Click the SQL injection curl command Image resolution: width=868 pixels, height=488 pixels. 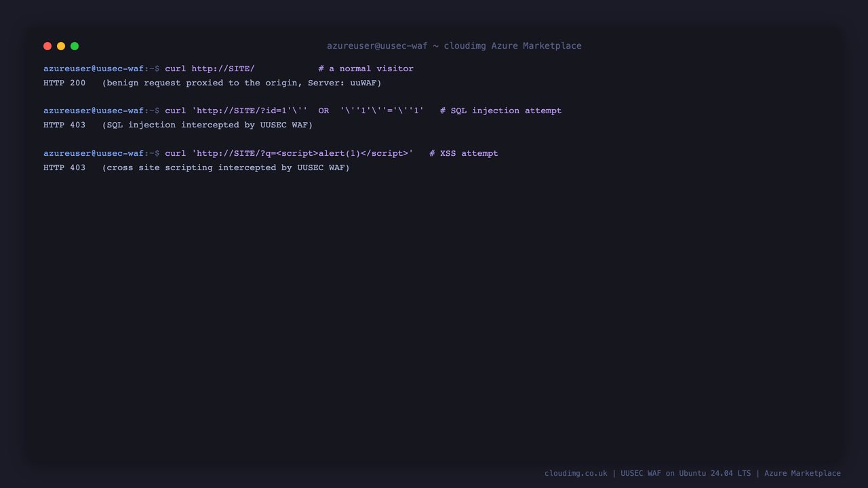pyautogui.click(x=294, y=110)
